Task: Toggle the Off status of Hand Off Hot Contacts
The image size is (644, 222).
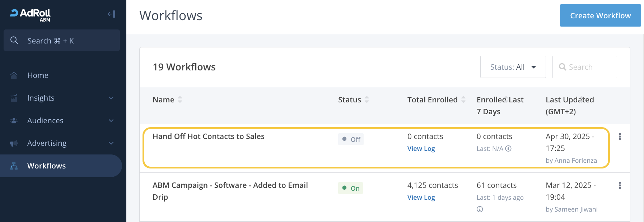Action: pos(351,139)
